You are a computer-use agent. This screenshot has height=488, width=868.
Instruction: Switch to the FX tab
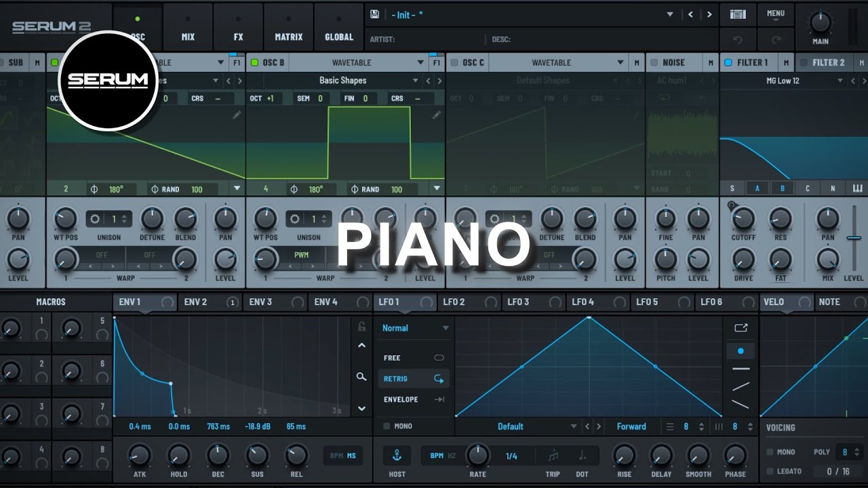[238, 27]
